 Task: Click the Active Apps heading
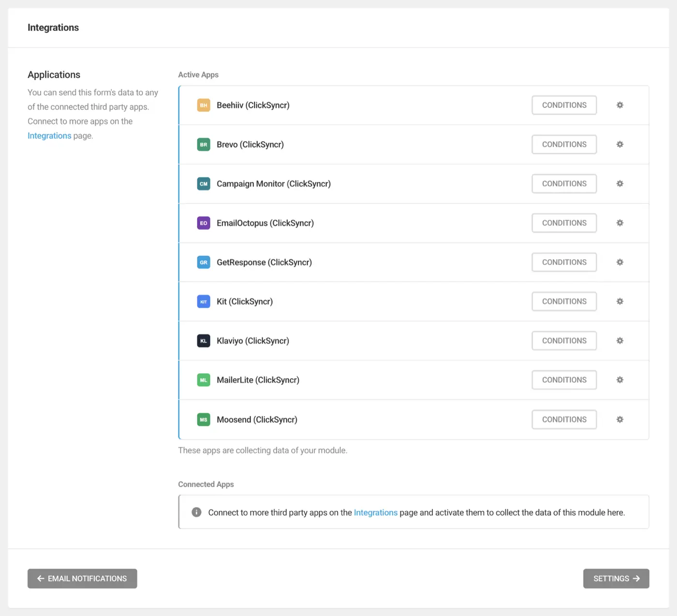pos(198,74)
